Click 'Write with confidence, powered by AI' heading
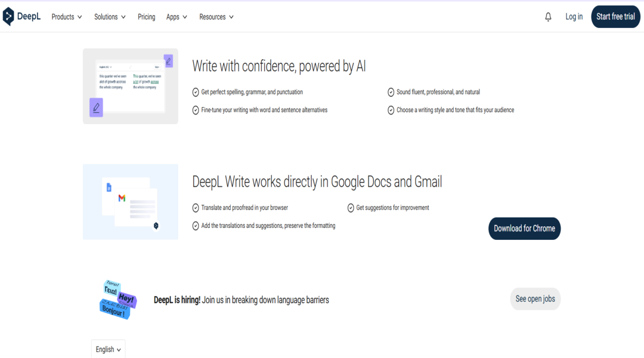The height and width of the screenshot is (358, 644). pyautogui.click(x=279, y=66)
